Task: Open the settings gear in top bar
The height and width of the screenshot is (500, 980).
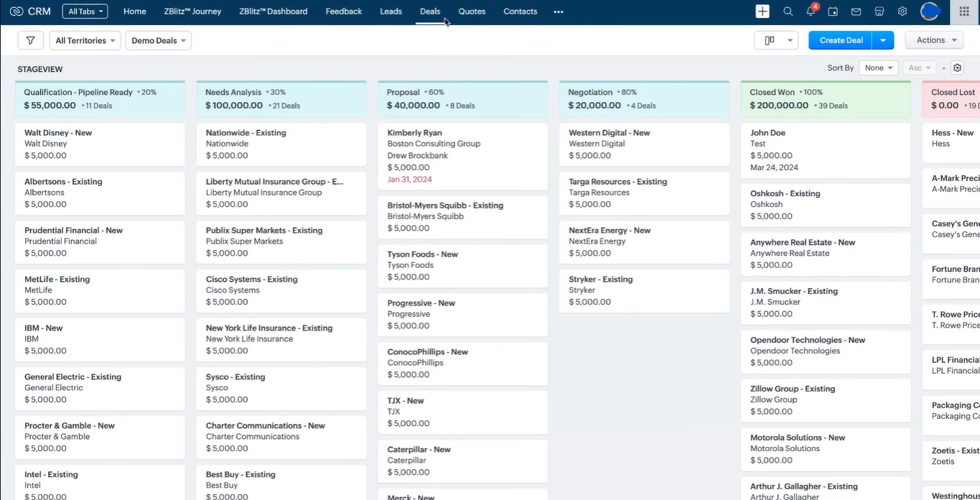Action: click(902, 11)
